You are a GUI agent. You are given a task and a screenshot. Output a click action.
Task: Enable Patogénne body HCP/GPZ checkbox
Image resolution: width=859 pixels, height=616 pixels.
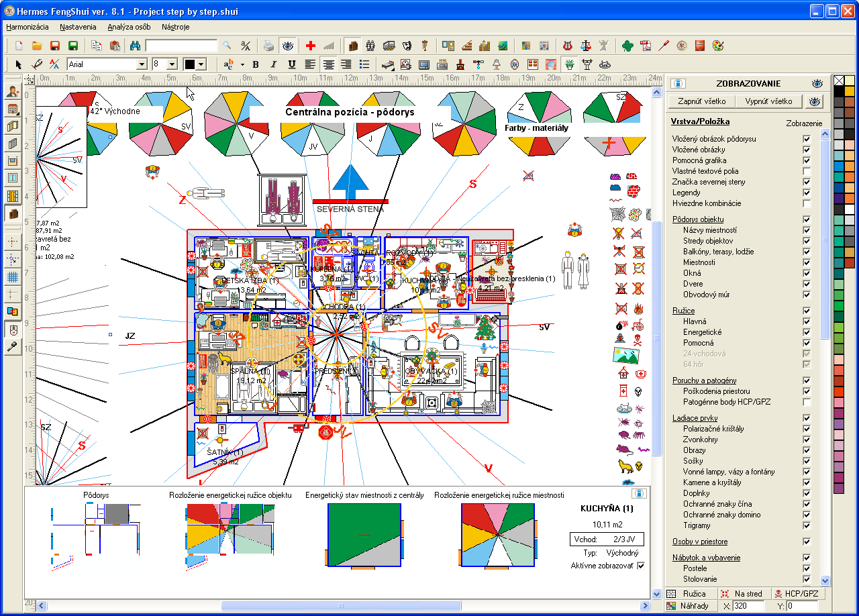coord(807,402)
